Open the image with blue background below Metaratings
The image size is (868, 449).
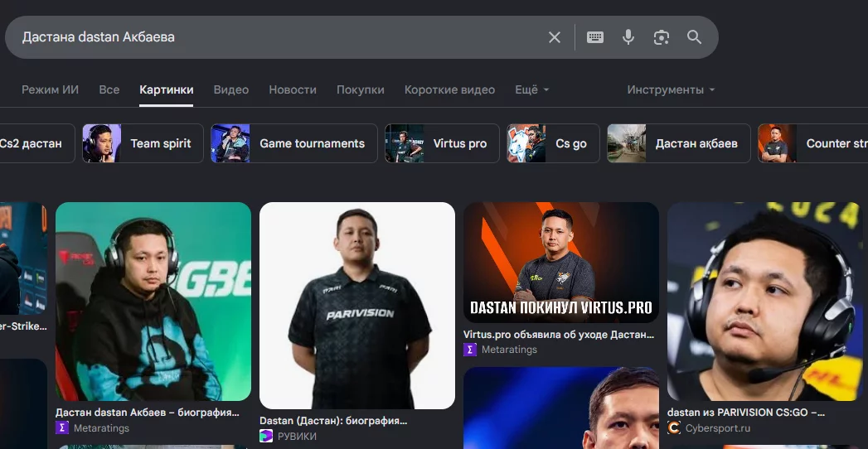[x=560, y=408]
